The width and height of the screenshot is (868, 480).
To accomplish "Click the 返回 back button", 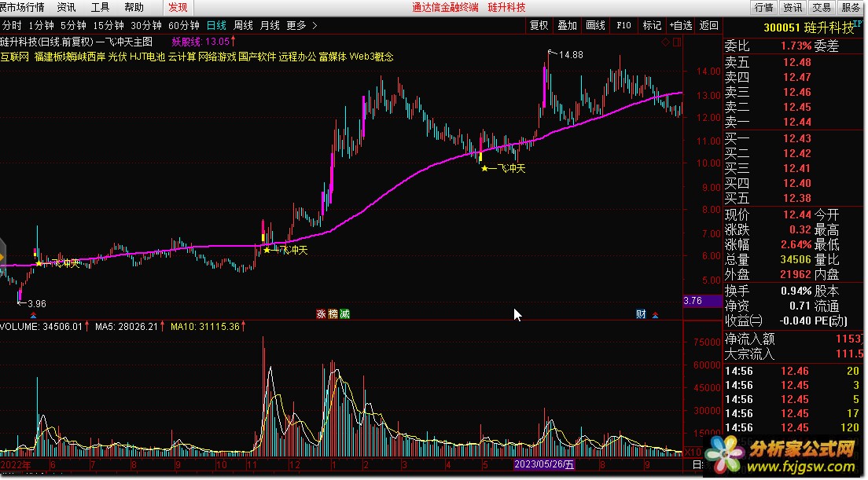I will 708,25.
